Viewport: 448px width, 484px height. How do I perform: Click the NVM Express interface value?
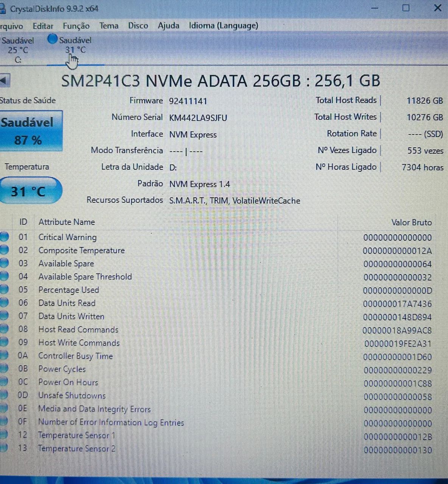point(193,135)
